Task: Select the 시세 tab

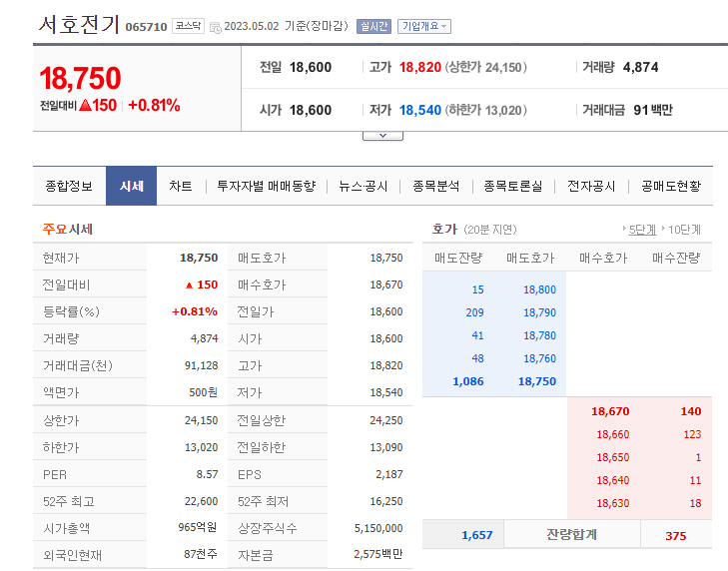Action: pos(132,186)
